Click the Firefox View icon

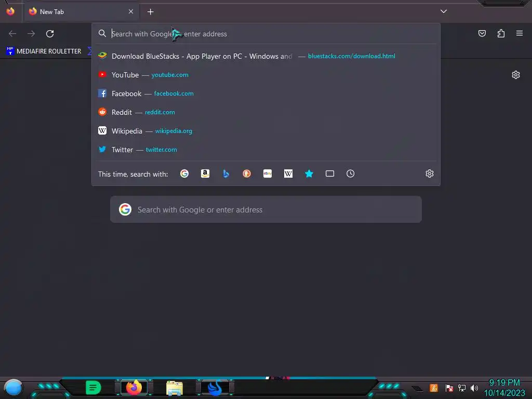pyautogui.click(x=10, y=11)
